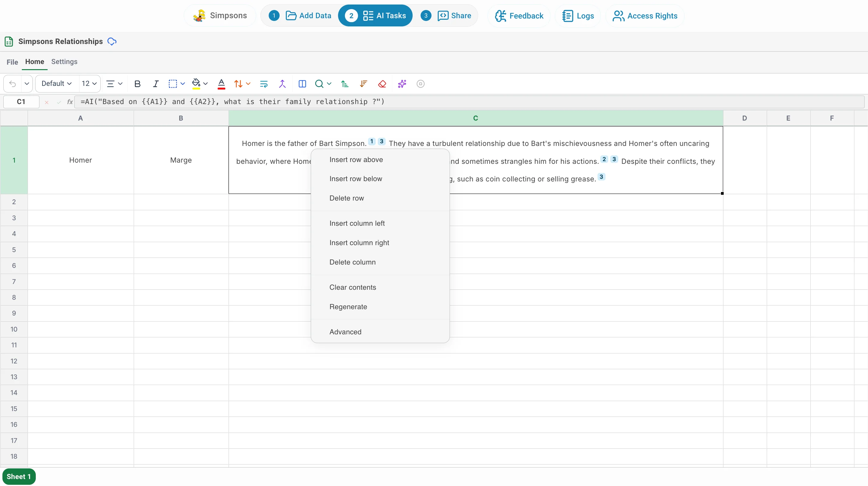Expand the borders options chevron
The width and height of the screenshot is (868, 486).
click(183, 84)
